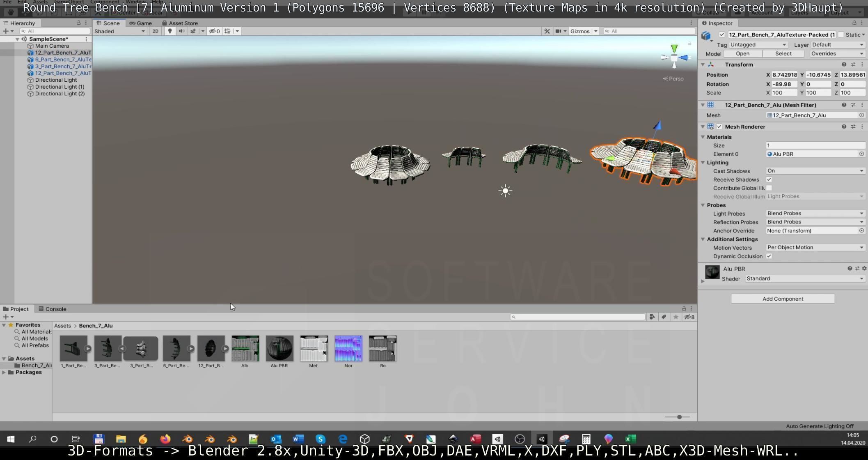This screenshot has width=868, height=460.
Task: Click the Alu PBR material asset
Action: (279, 349)
